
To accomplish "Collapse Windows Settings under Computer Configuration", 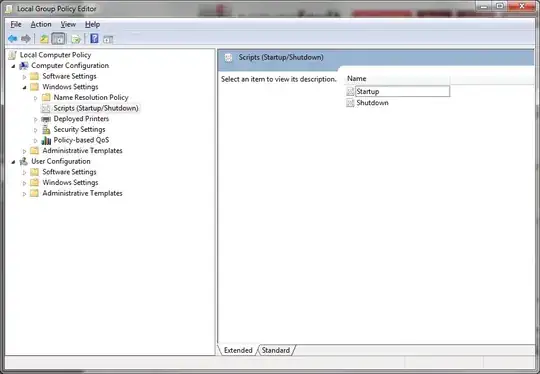I will coord(24,87).
